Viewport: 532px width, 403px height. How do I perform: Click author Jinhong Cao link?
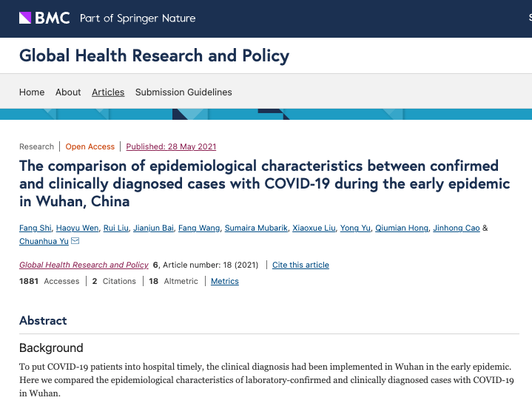pyautogui.click(x=457, y=228)
